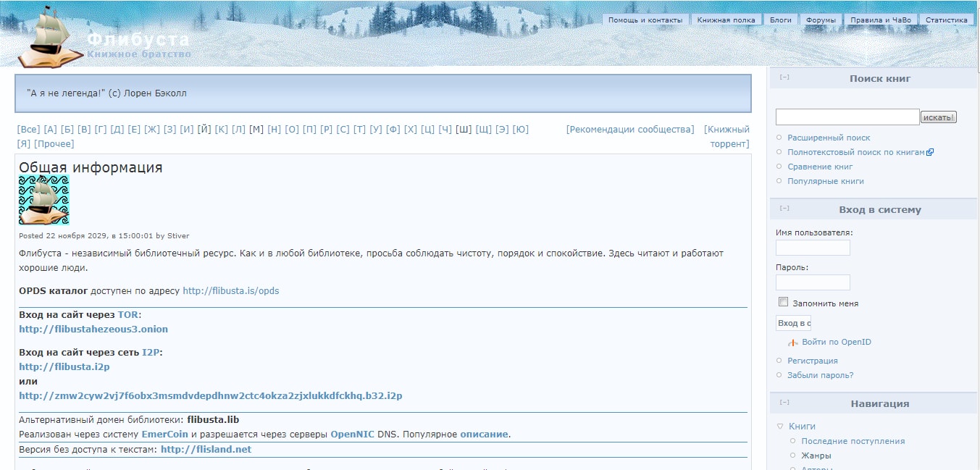
Task: Click the Вход в систему submit button
Action: tap(793, 323)
